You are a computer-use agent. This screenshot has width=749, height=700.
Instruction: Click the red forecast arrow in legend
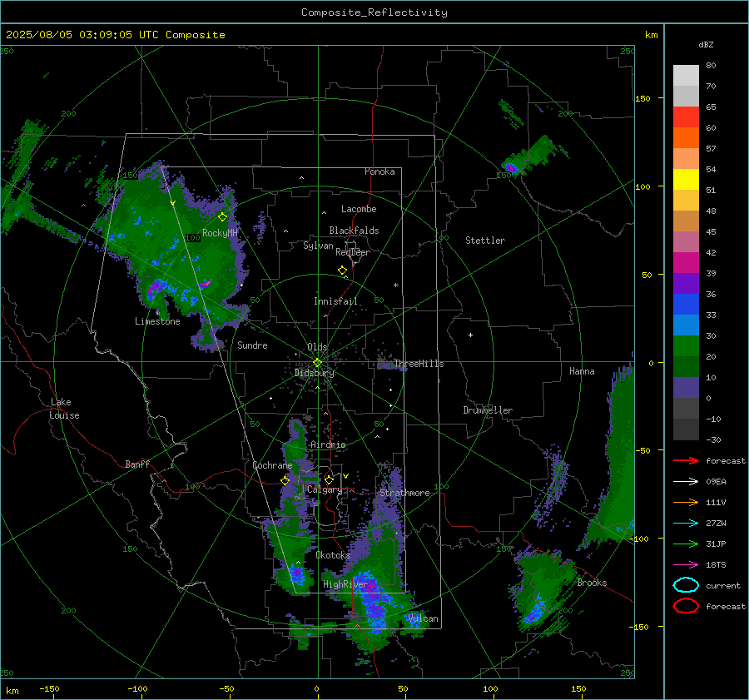(686, 460)
